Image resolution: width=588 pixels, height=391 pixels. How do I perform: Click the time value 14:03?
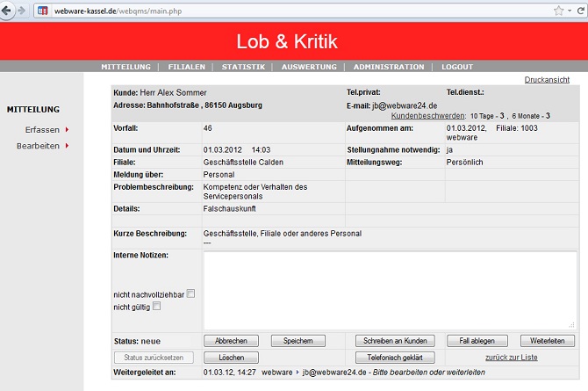click(261, 150)
